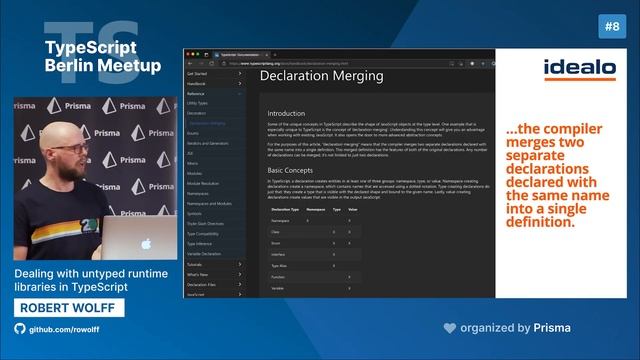This screenshot has height=360, width=640.
Task: Click the browser back arrow
Action: click(x=190, y=64)
